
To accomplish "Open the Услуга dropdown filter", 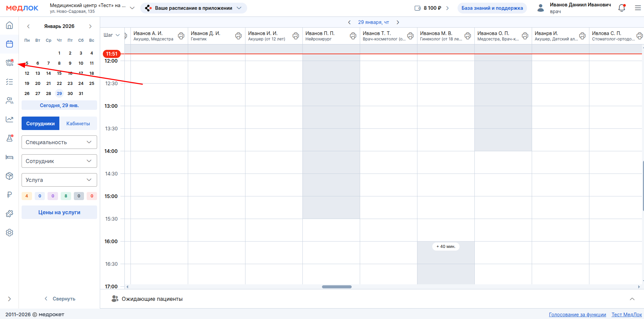I will pos(59,180).
